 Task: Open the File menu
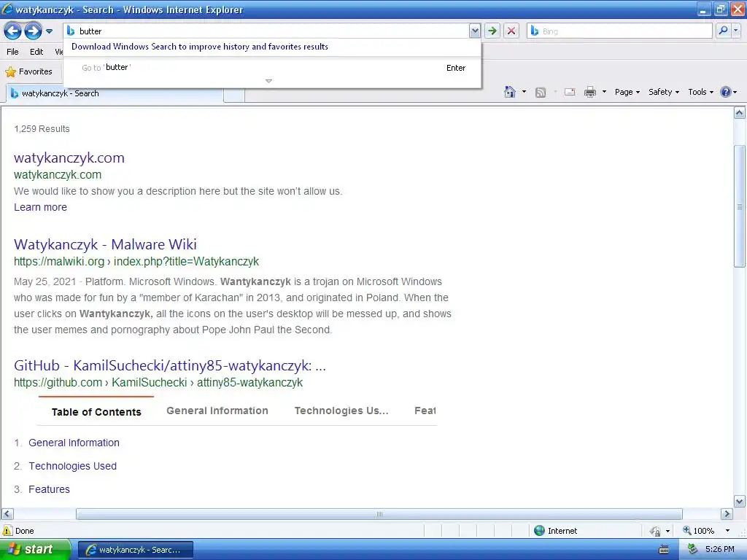pyautogui.click(x=12, y=52)
